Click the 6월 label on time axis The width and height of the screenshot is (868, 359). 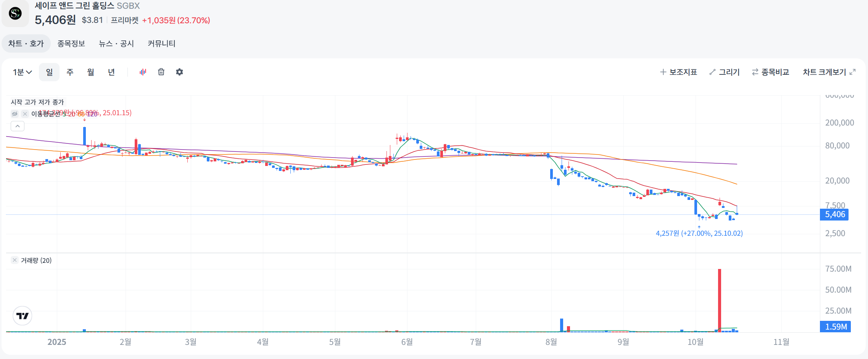(407, 342)
